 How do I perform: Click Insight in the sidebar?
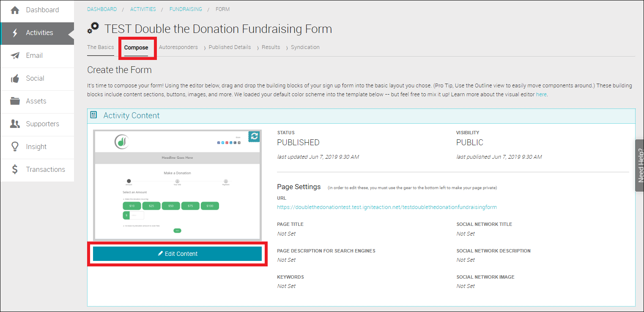pyautogui.click(x=37, y=147)
